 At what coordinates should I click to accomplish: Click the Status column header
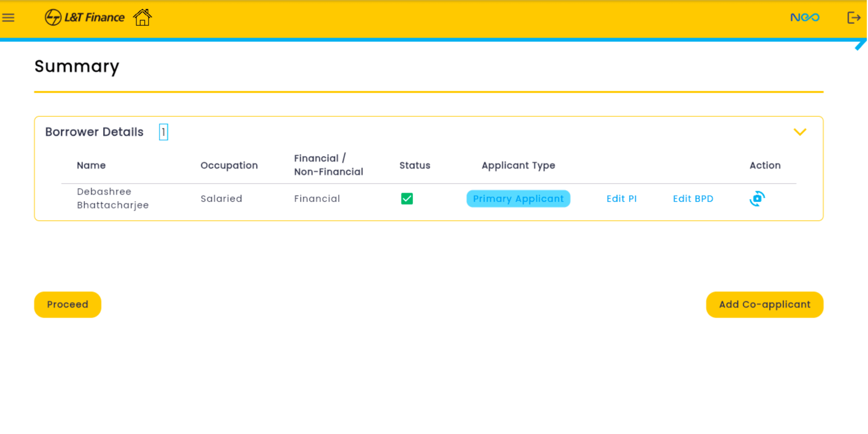(415, 165)
